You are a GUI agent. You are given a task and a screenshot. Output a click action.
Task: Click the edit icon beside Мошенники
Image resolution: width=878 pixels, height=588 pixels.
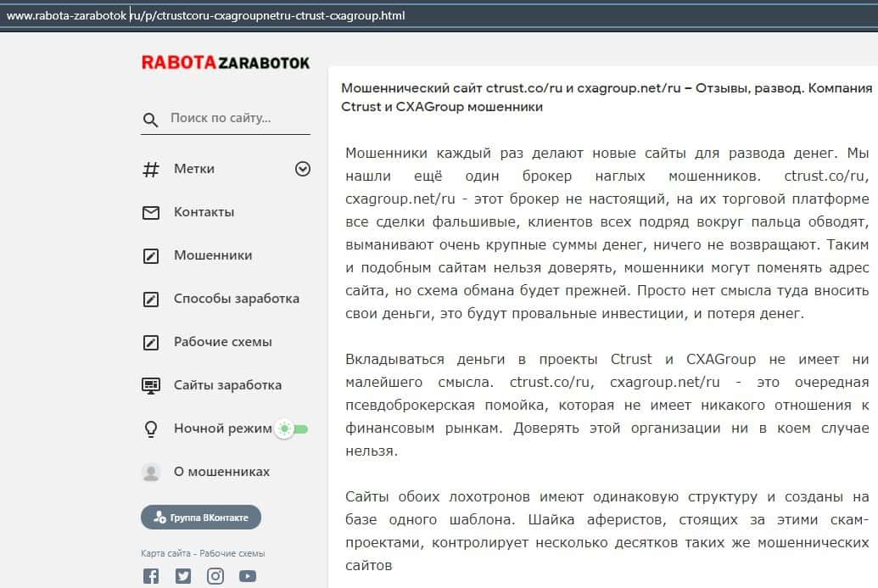tap(151, 256)
